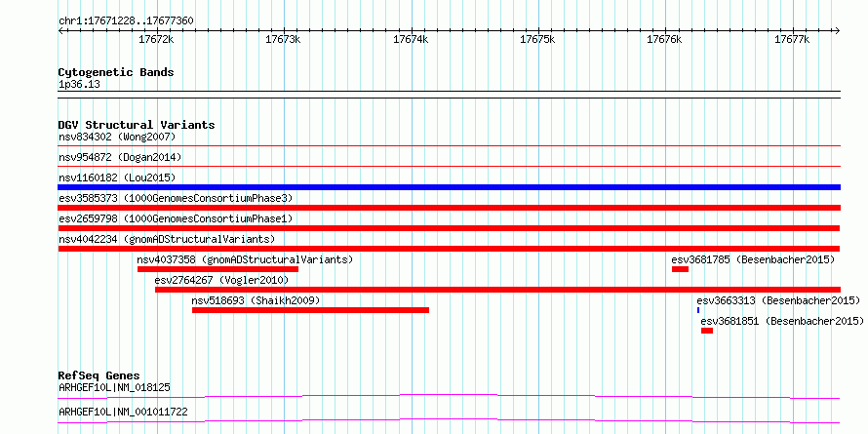Open esv2659798 (1000GenomesConsortiumPhase1) label

pyautogui.click(x=176, y=218)
